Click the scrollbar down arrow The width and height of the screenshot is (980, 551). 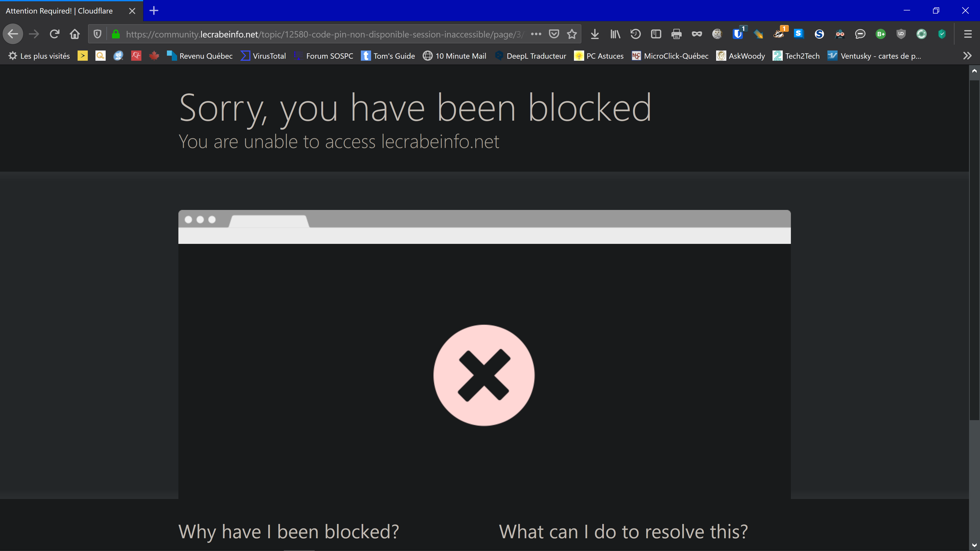pyautogui.click(x=974, y=545)
